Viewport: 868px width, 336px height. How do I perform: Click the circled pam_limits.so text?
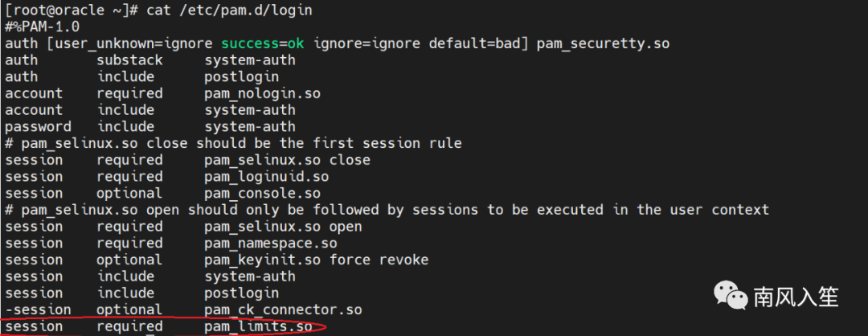[x=258, y=326]
